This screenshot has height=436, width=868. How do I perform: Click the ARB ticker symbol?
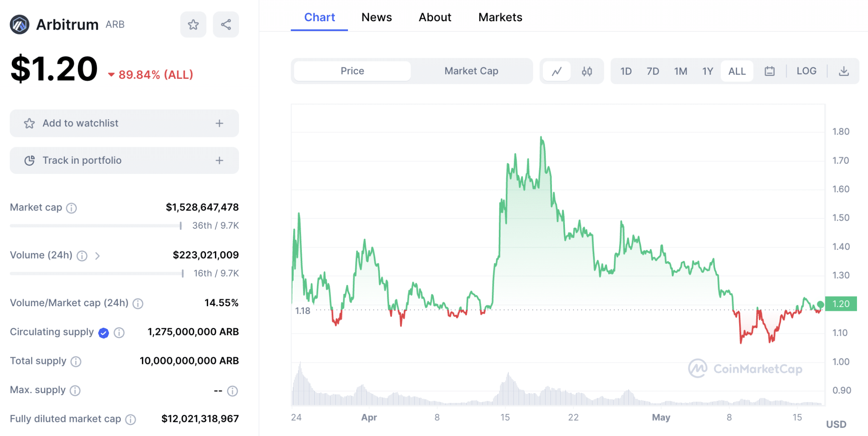pos(115,25)
